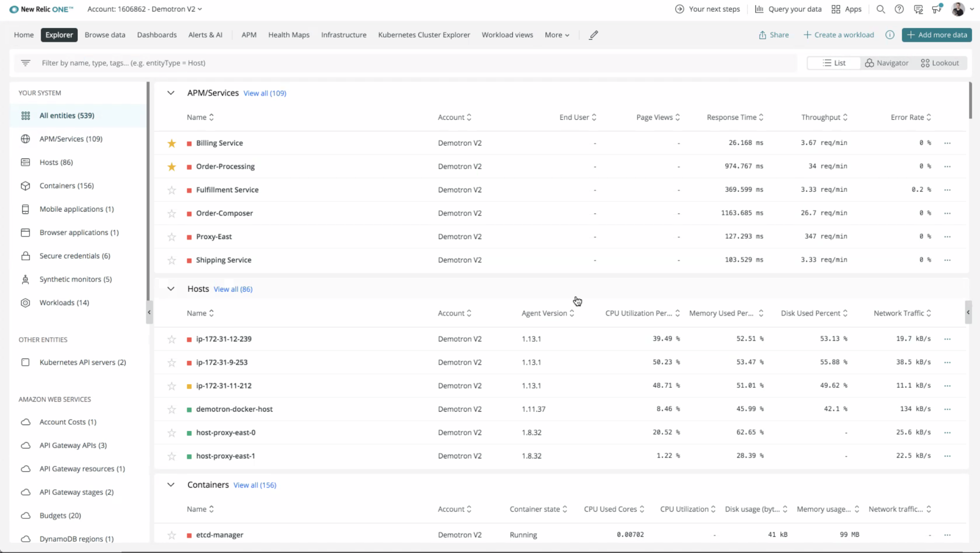980x553 pixels.
Task: Click the main list vertical scrollbar
Action: [970, 101]
